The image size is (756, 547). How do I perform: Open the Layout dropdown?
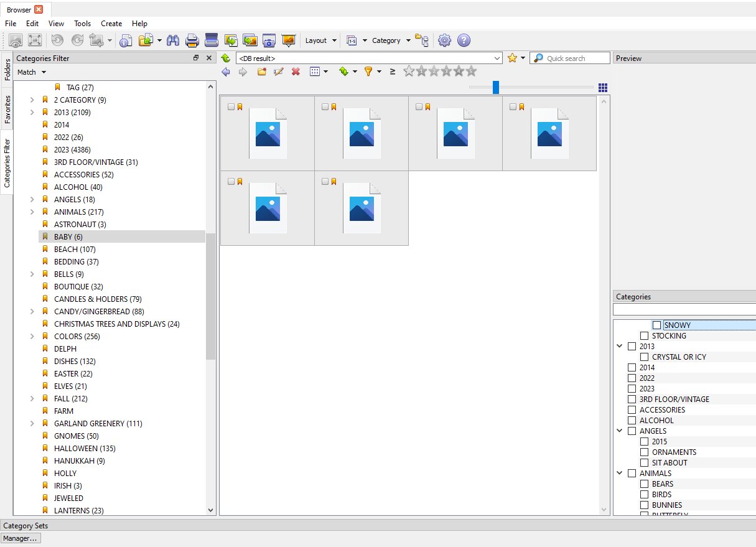[x=320, y=40]
